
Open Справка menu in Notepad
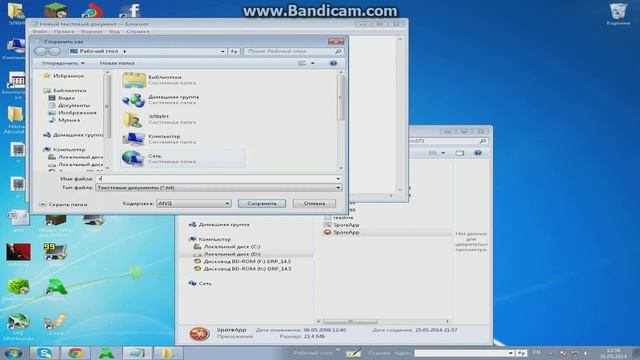[x=138, y=31]
